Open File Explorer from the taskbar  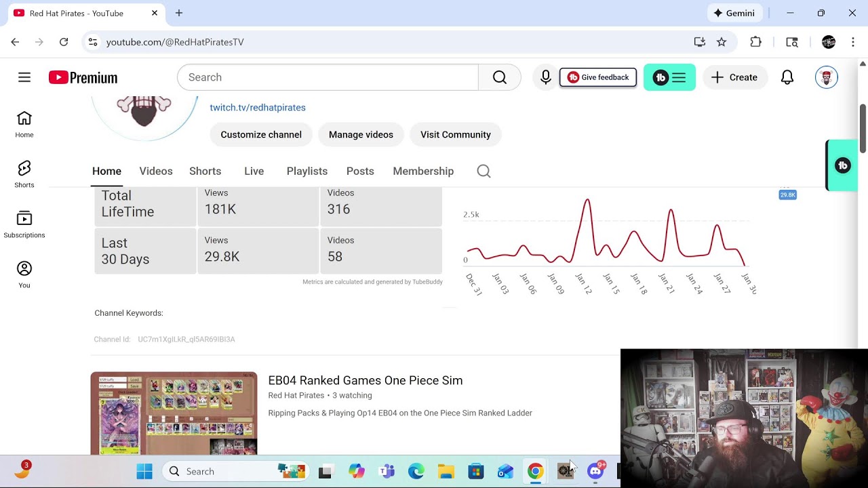[x=446, y=472]
